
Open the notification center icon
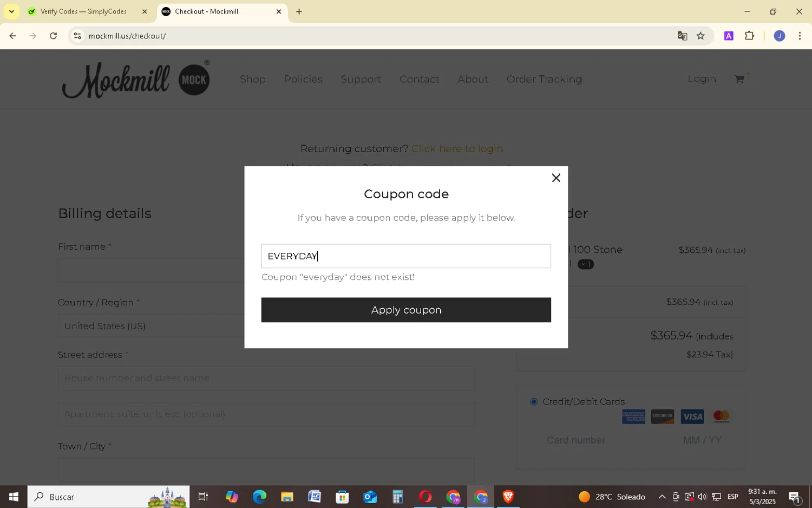(x=795, y=497)
